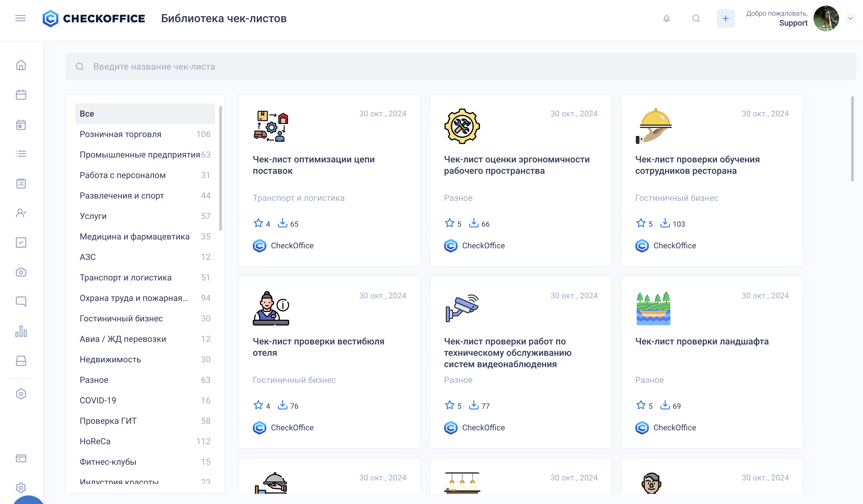Screen dimensions: 863x504
Task: Open 'Чек-лист проверки ландшафта' card title
Action: 702,341
